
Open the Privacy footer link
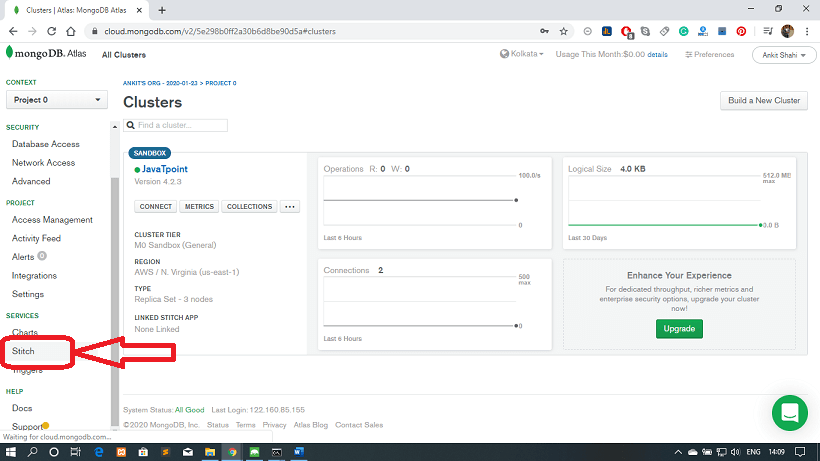274,425
